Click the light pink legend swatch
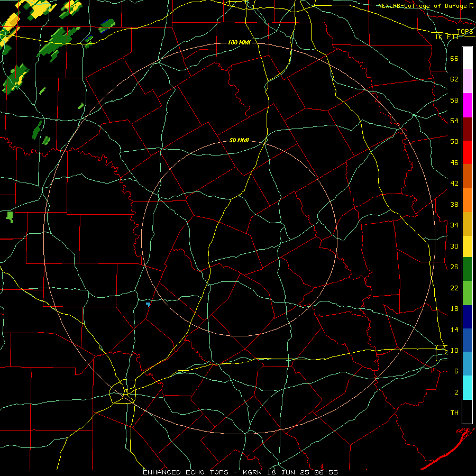The width and height of the screenshot is (476, 476). 467,81
